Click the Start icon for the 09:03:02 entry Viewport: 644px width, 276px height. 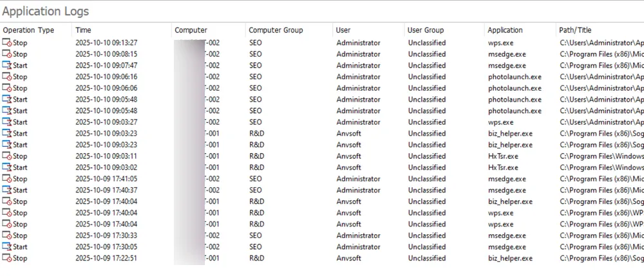tap(7, 167)
